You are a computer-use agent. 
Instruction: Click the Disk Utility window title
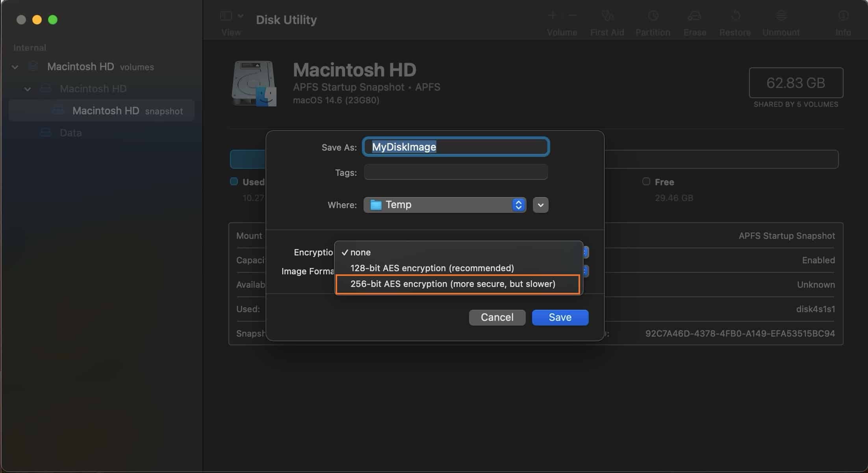pyautogui.click(x=286, y=20)
